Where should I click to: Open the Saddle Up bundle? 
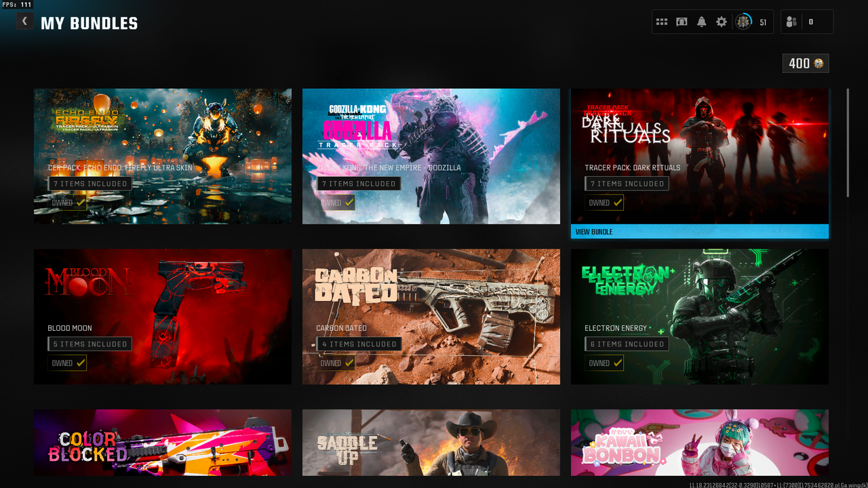coord(431,443)
